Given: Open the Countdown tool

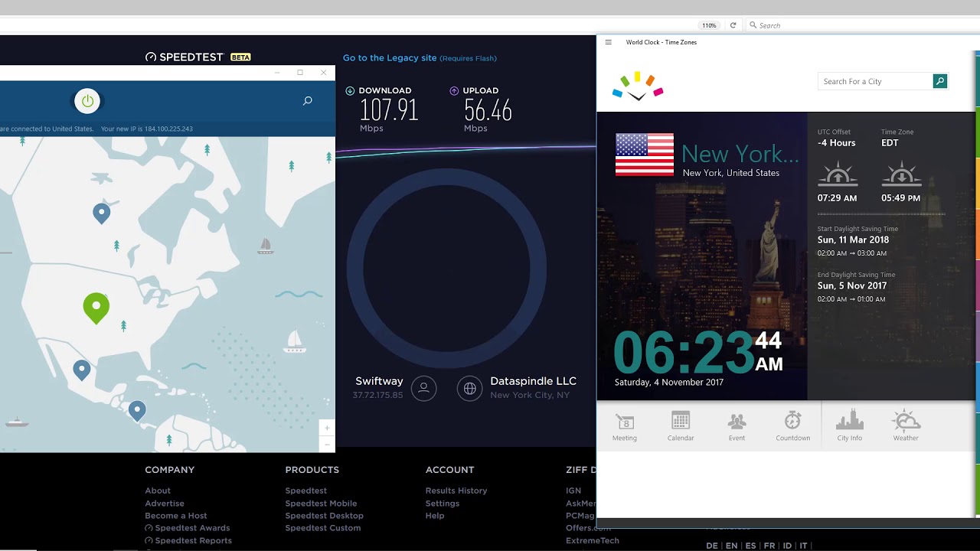Looking at the screenshot, I should [792, 425].
